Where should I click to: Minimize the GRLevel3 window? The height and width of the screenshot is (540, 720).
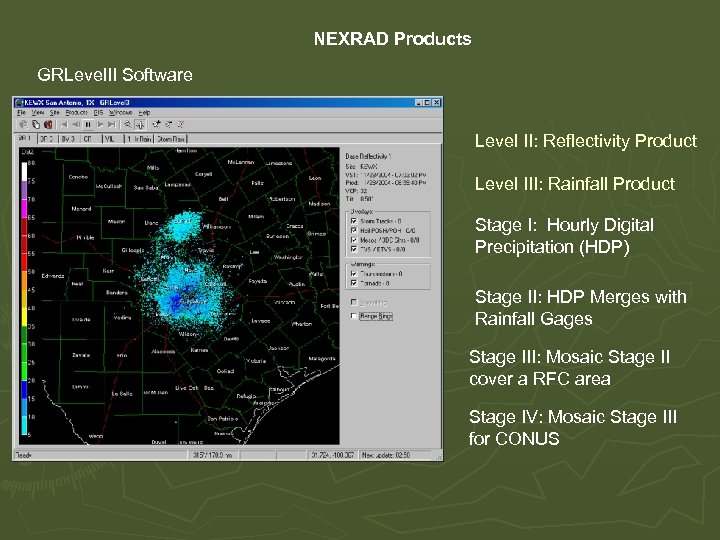419,103
